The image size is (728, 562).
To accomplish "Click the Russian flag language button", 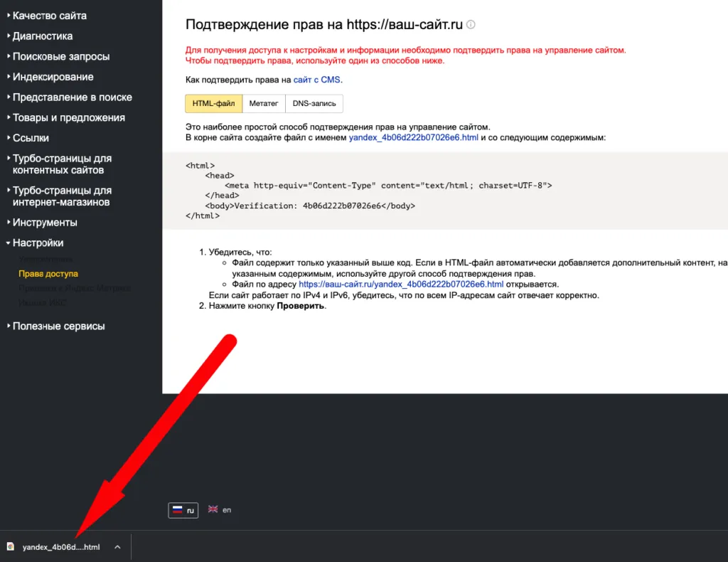I will [x=183, y=510].
